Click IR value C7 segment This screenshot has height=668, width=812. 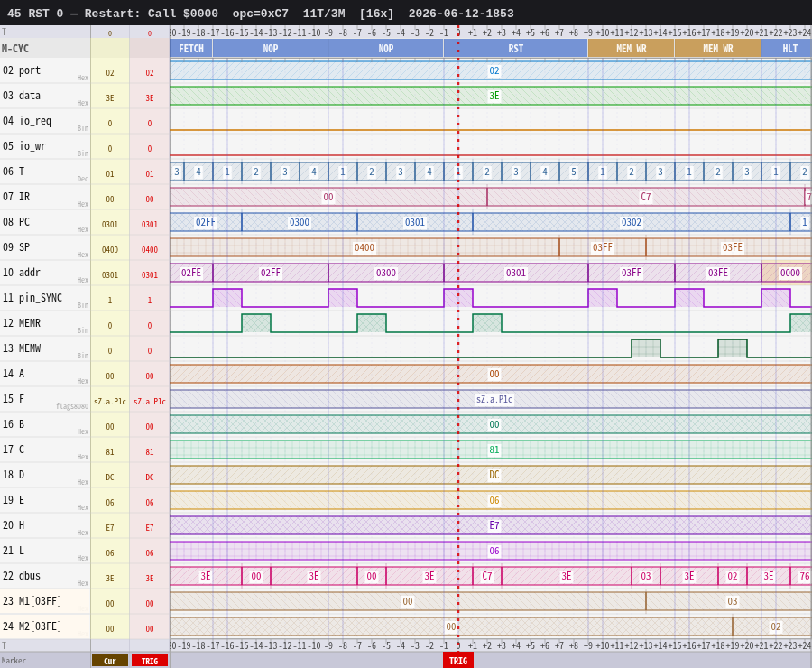click(x=645, y=197)
